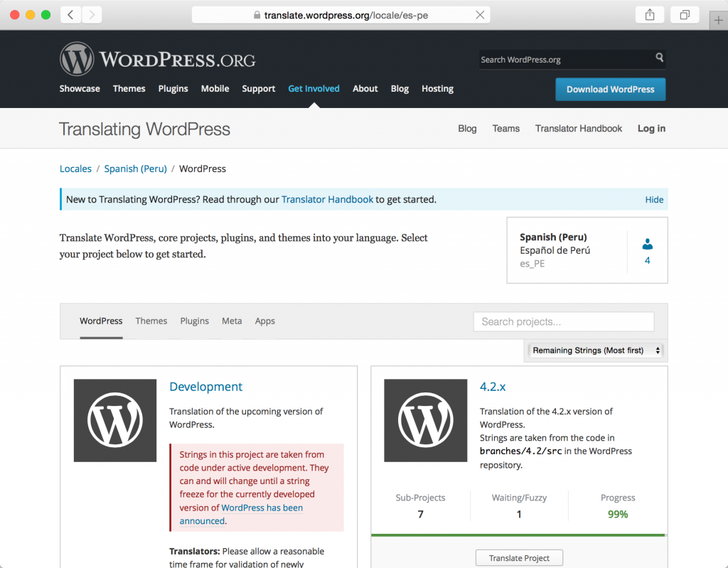This screenshot has height=568, width=728.
Task: Hide the translator notice banner
Action: point(654,199)
